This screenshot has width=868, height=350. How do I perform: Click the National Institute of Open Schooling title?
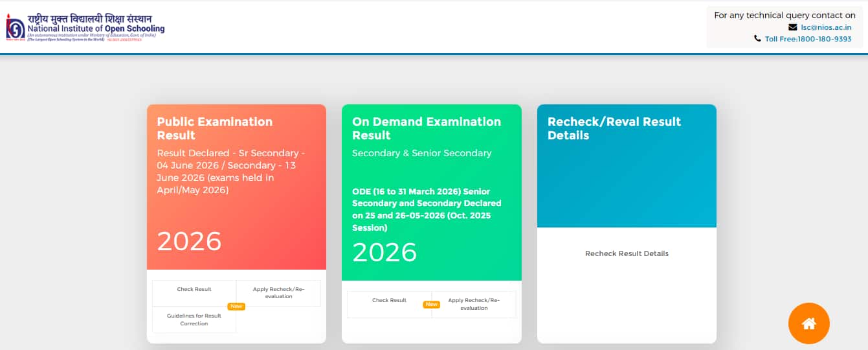(96, 29)
